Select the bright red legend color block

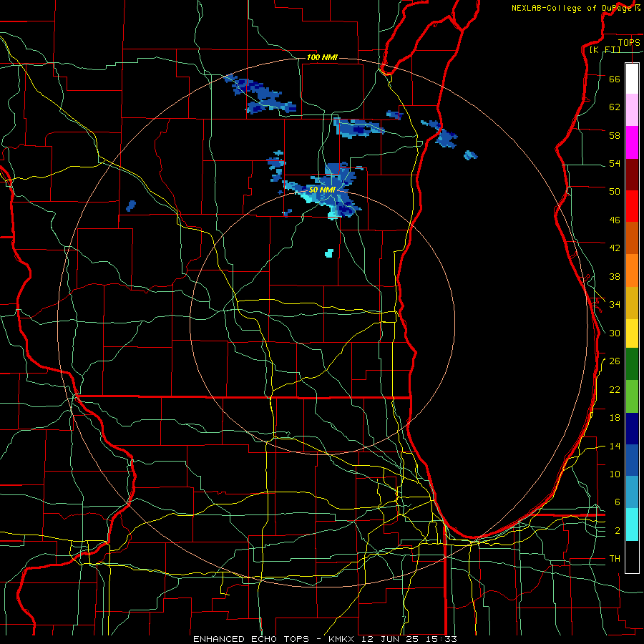click(x=632, y=206)
